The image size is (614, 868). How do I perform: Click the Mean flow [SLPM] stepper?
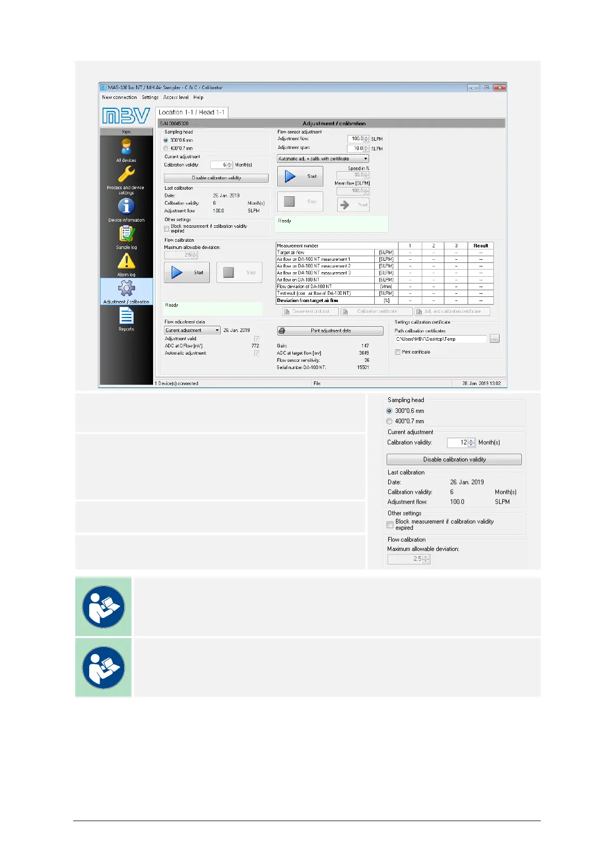367,191
